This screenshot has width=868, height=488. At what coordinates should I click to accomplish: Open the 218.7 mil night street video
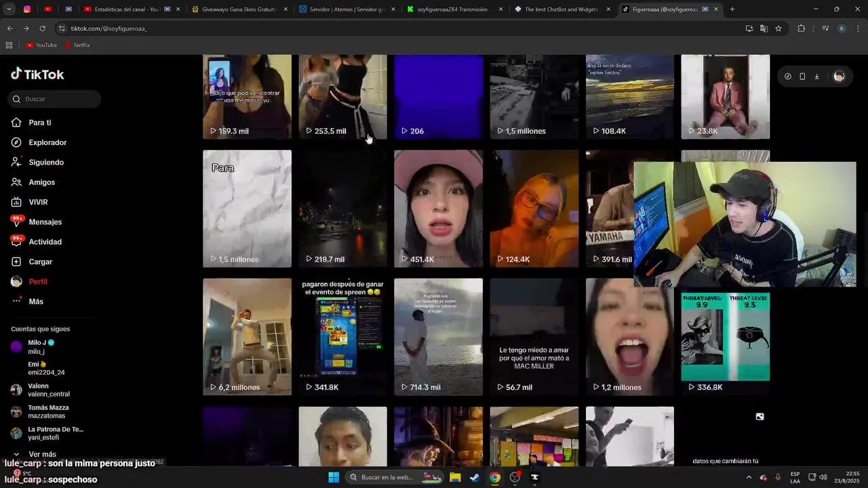point(342,209)
